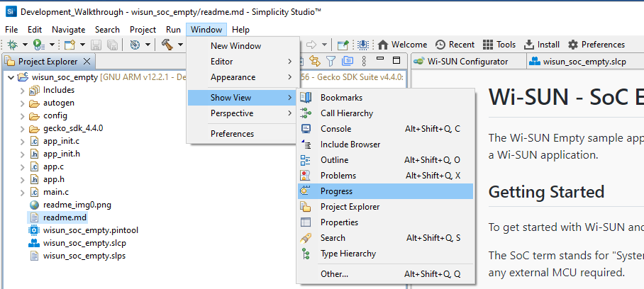Click the Build hammer icon
Image resolution: width=644 pixels, height=289 pixels.
[167, 45]
